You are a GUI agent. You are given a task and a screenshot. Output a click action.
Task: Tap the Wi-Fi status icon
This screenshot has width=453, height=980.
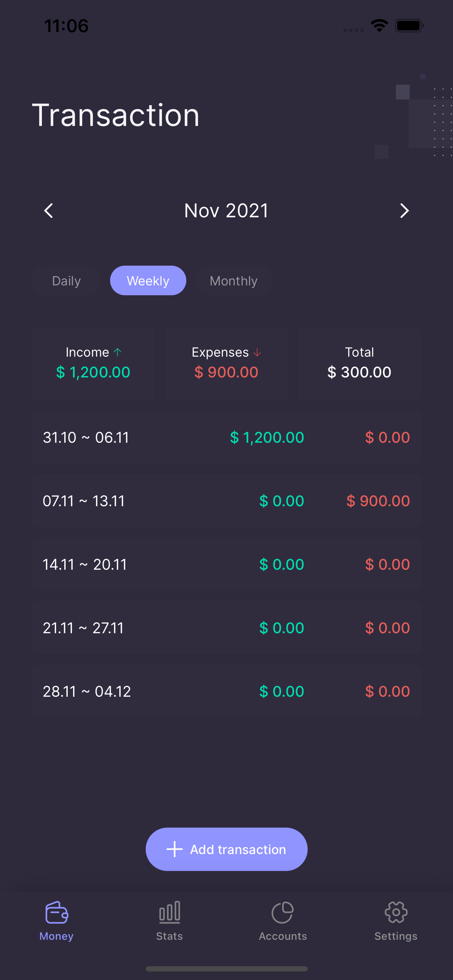click(379, 26)
